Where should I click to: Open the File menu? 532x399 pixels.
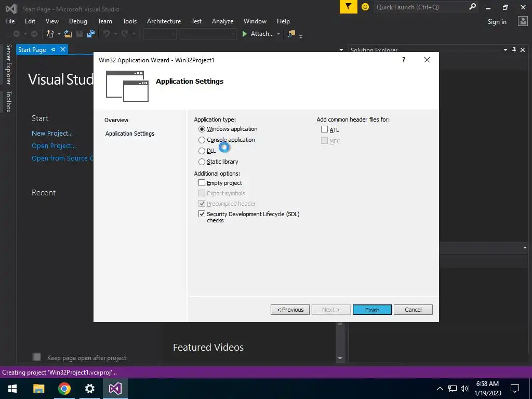tap(10, 21)
